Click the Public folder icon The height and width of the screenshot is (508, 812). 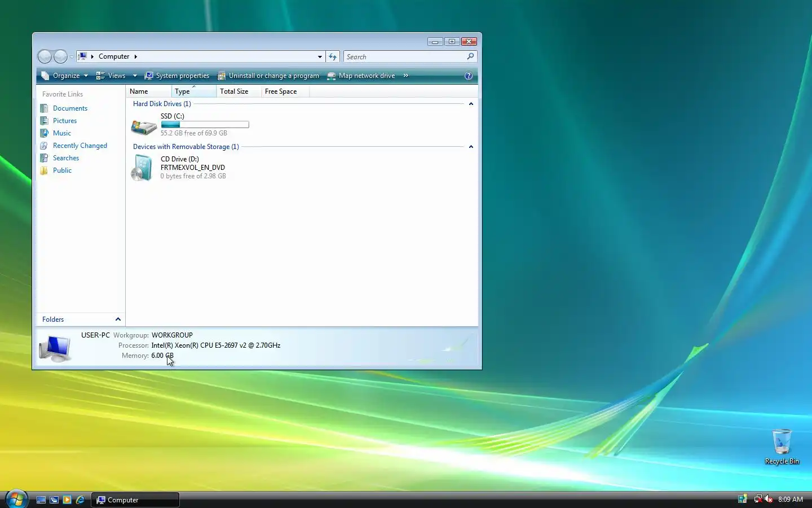pos(44,170)
